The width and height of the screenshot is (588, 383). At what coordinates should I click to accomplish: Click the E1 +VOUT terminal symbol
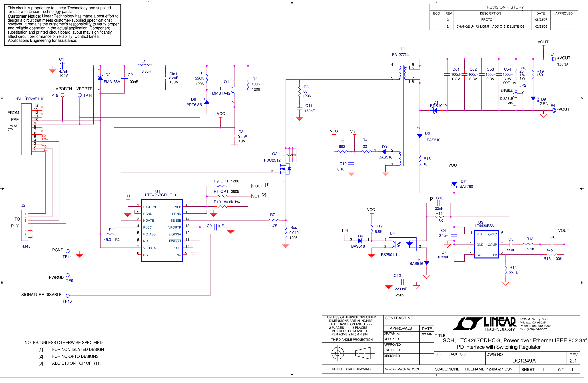click(554, 59)
